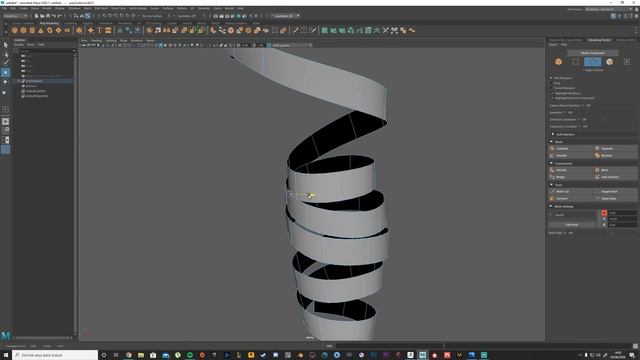Screen dimensions: 640x360
Task: Click the Edit Pivot button
Action: tap(572, 224)
